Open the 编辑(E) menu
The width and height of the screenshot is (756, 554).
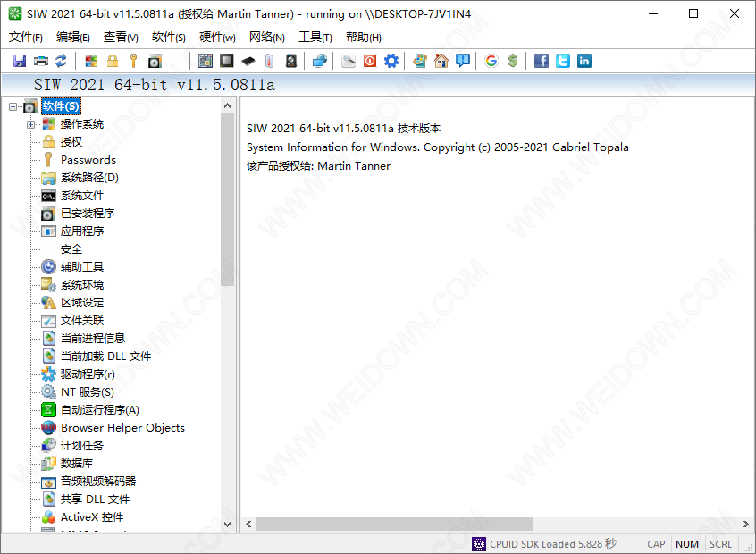point(72,38)
